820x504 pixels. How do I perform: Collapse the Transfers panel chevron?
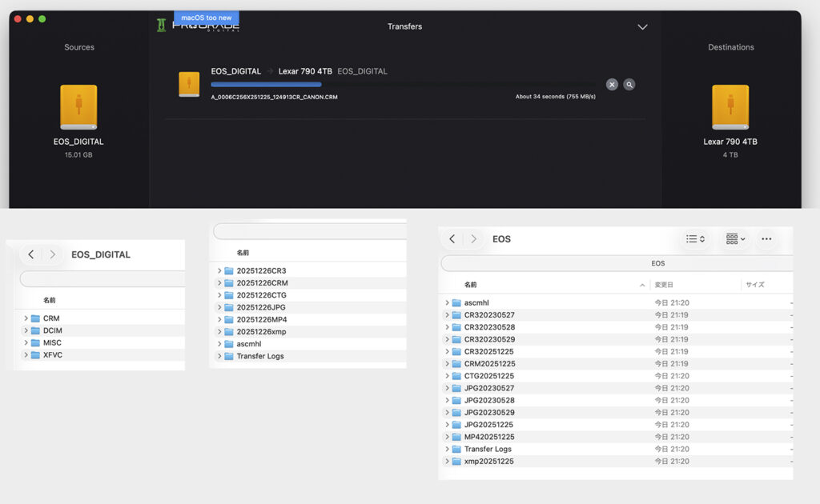642,27
